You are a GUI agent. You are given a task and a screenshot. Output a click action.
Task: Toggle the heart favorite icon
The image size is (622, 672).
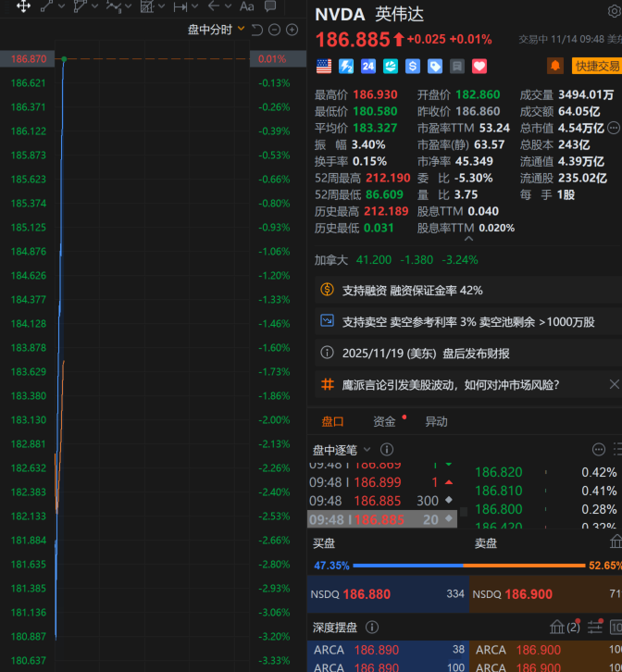pos(479,66)
